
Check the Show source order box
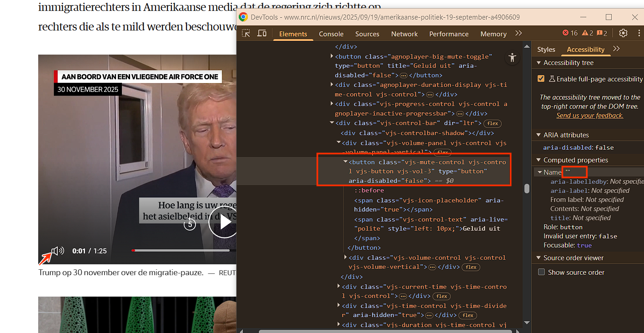[541, 272]
